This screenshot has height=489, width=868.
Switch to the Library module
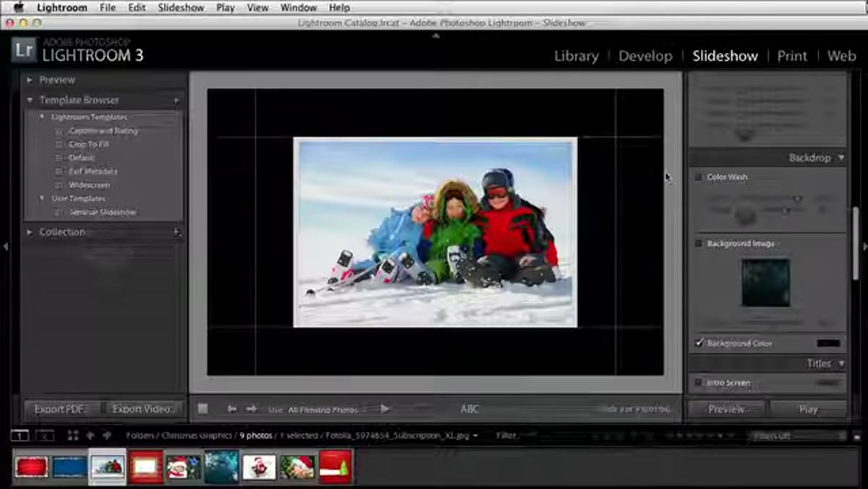[576, 56]
